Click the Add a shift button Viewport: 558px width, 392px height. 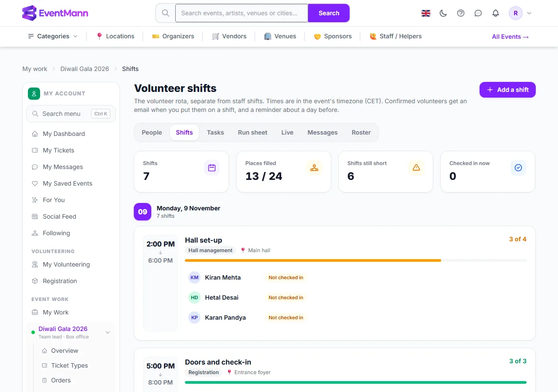click(x=507, y=90)
